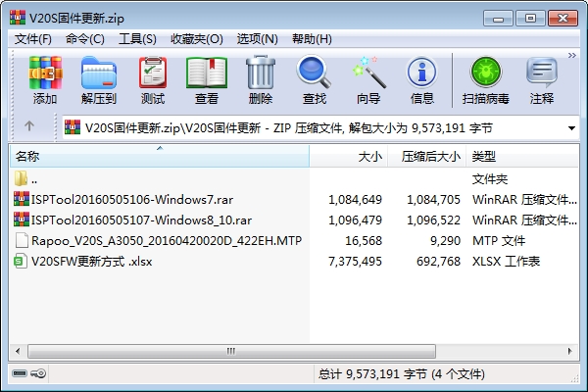This screenshot has height=392, width=588.
Task: Sort by 压缩后大小 column header
Action: (x=427, y=156)
